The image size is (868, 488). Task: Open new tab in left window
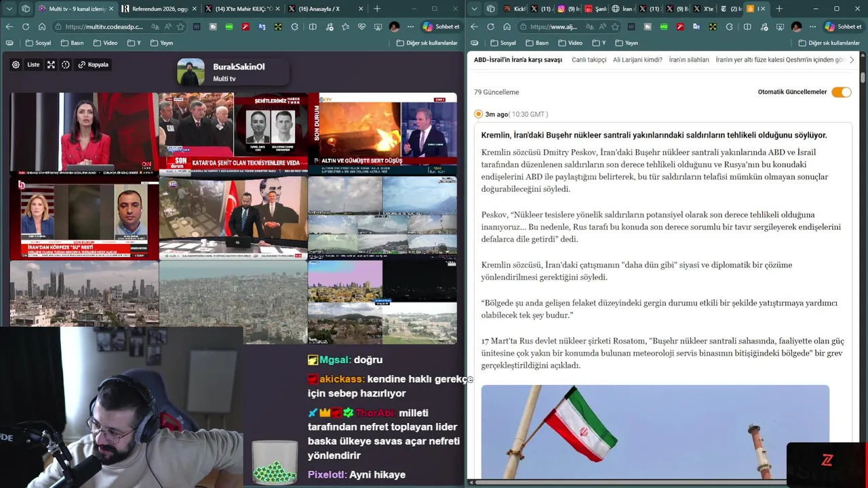377,9
